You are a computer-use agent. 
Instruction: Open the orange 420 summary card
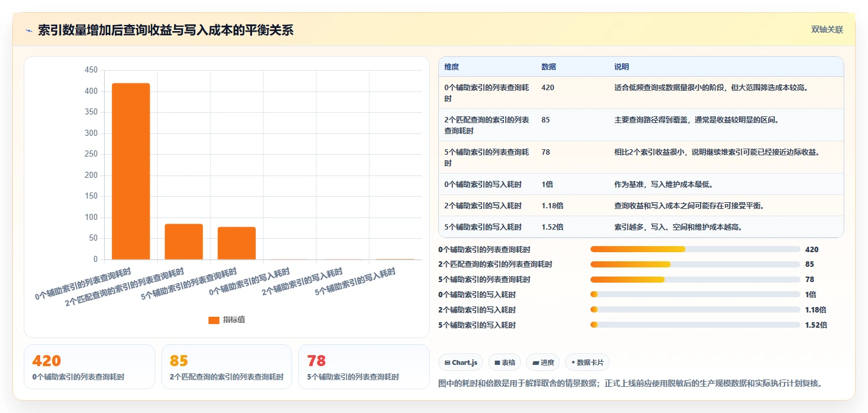89,367
